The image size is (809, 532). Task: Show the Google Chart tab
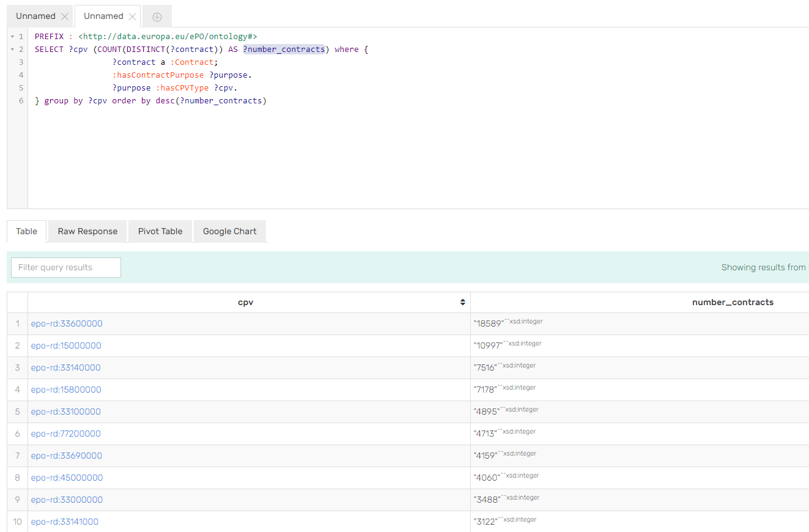click(230, 231)
